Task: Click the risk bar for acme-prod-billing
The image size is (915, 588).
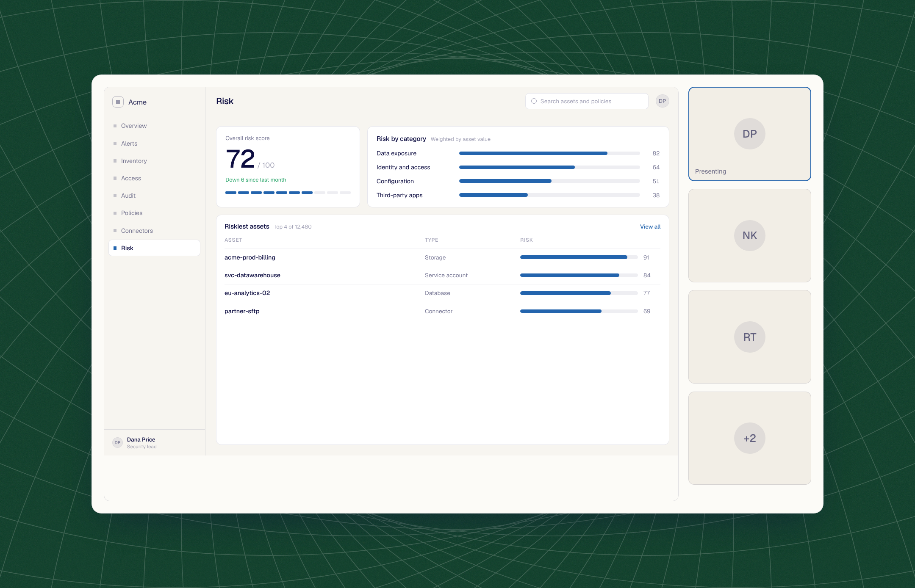Action: (x=579, y=257)
